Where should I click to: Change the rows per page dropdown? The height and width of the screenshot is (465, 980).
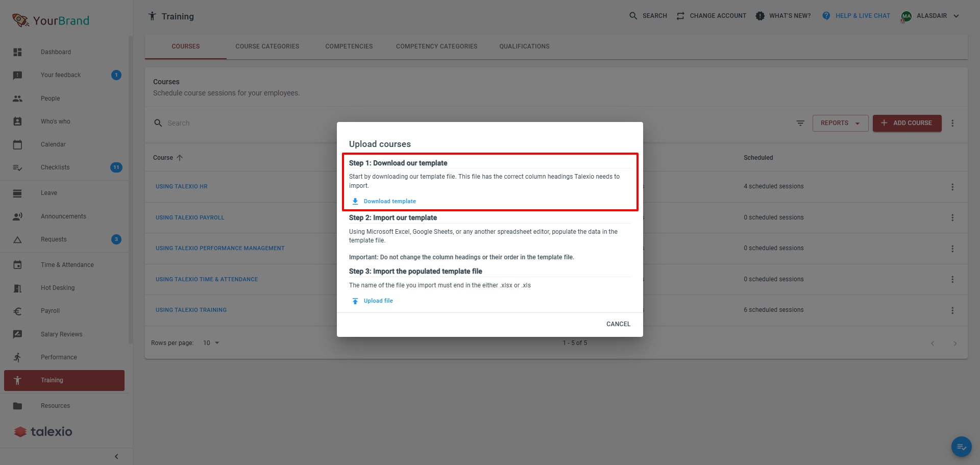coord(211,343)
